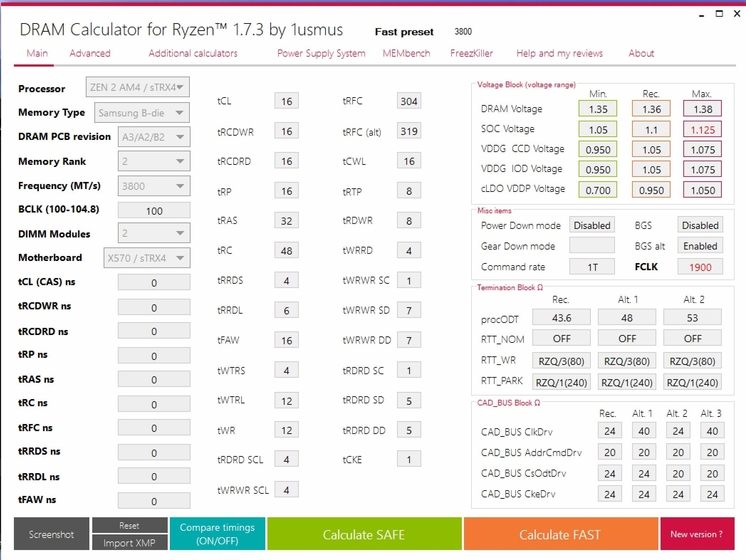The image size is (746, 560).
Task: Maximize the DRAM Calculator window
Action: [x=719, y=14]
